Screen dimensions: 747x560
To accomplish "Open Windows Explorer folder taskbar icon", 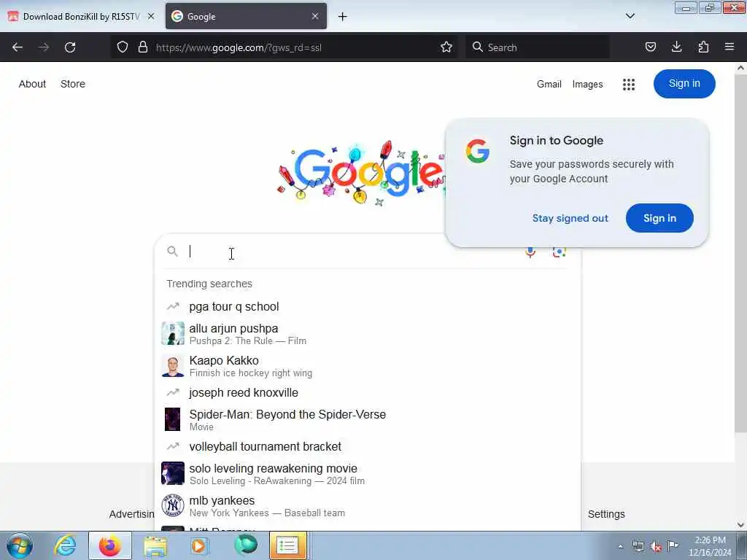I will coord(155,545).
